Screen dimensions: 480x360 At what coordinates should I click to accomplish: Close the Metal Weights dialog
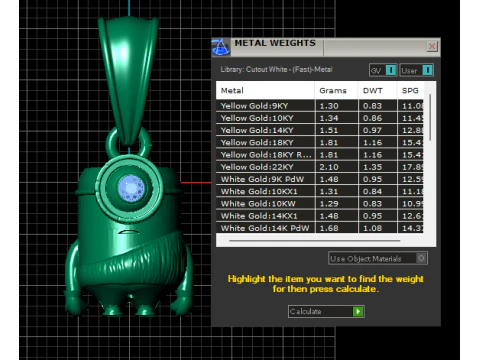tap(432, 46)
